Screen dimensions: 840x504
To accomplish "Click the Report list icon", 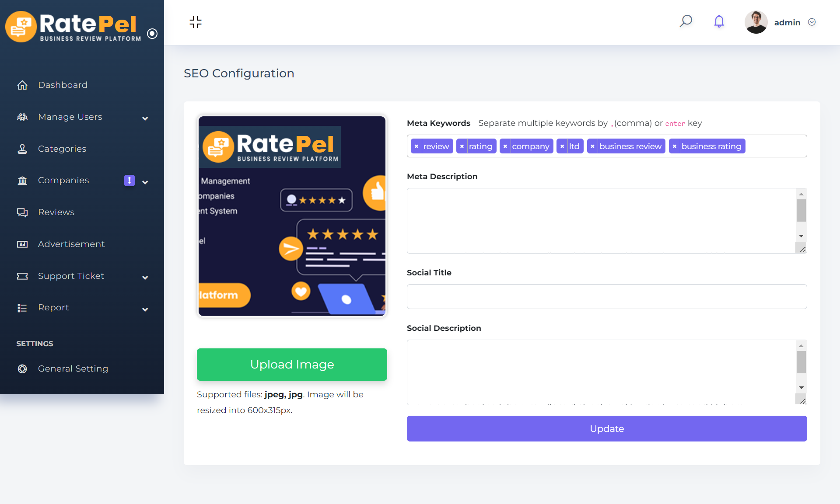I will click(22, 308).
